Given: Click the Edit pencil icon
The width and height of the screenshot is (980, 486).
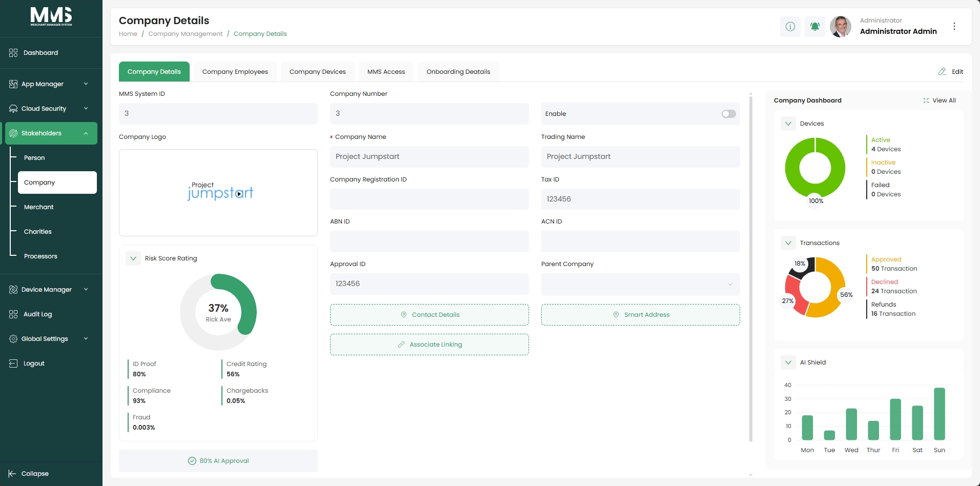Looking at the screenshot, I should pos(942,72).
